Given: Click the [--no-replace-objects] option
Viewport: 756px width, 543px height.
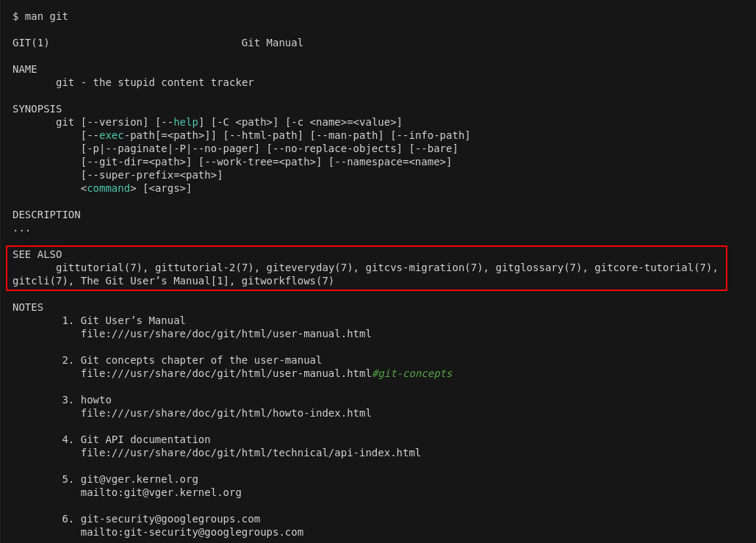Looking at the screenshot, I should point(334,148).
